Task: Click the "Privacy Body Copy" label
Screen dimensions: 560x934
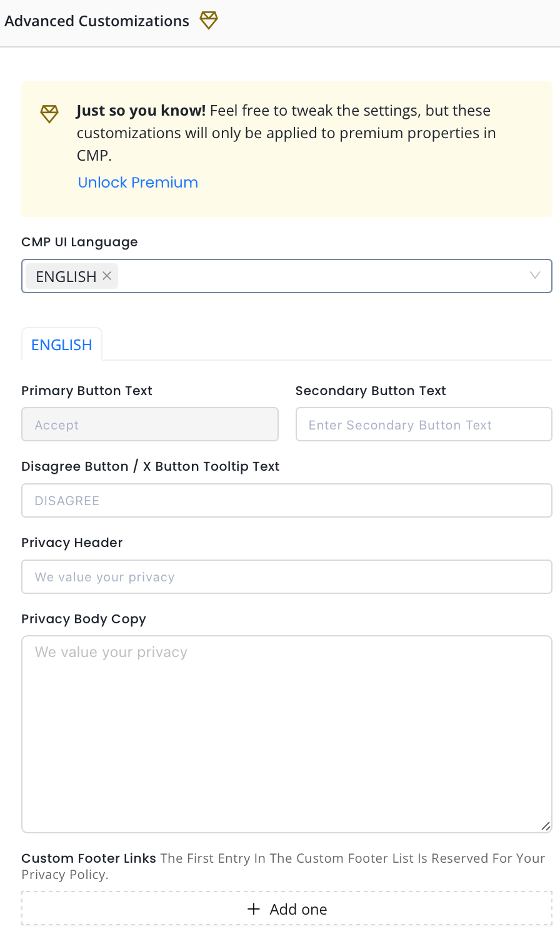Action: pos(84,619)
